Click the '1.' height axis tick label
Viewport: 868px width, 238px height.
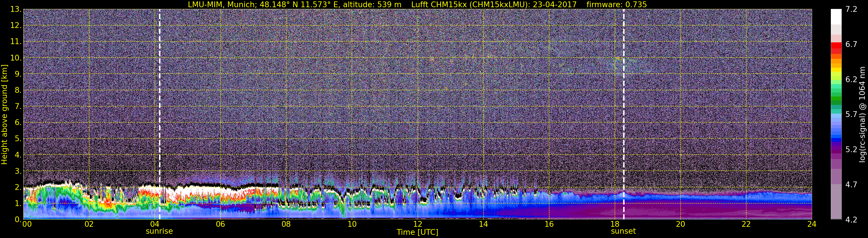18,204
